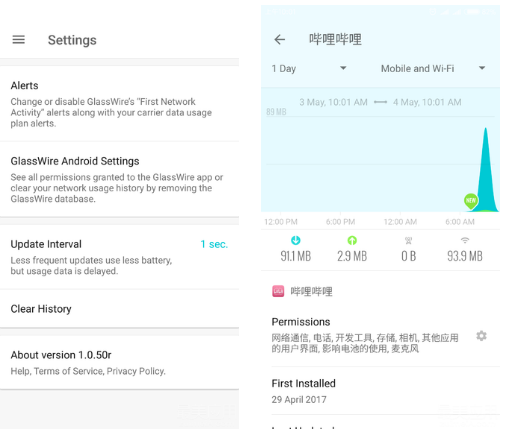
Task: Select the Clear History option
Action: tap(119, 309)
